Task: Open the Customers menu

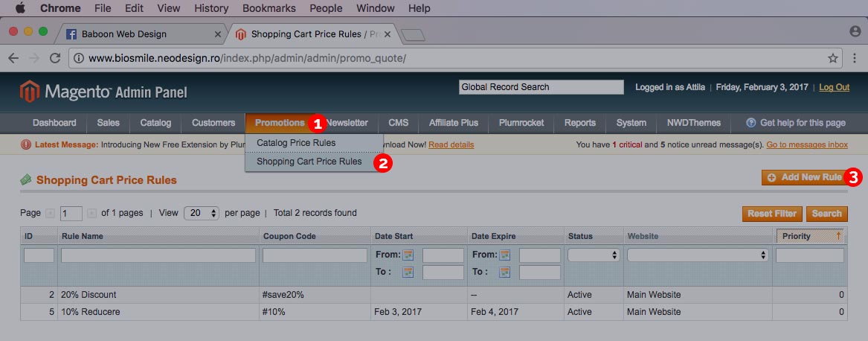Action: [x=213, y=123]
